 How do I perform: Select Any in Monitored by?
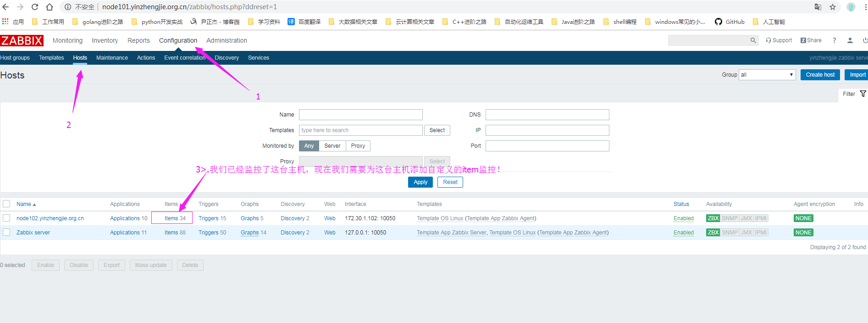[309, 146]
